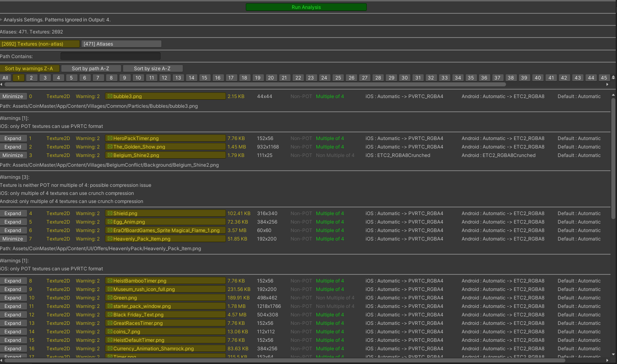Expand row 10 Green.png details

13,298
